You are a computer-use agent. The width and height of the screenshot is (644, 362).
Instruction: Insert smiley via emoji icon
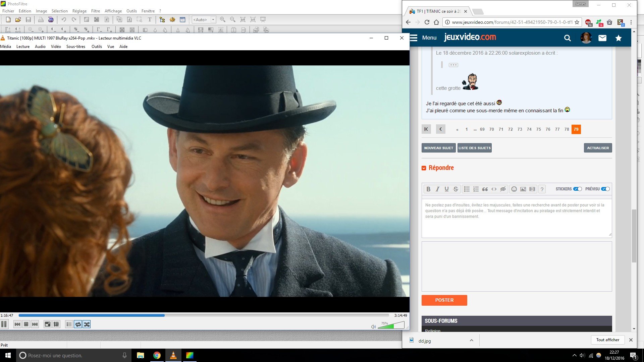514,189
